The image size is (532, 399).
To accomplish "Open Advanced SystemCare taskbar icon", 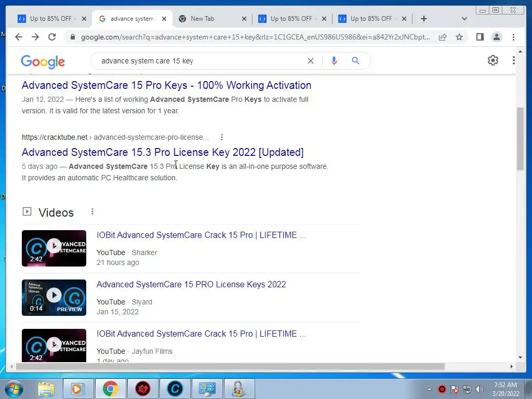I will [175, 389].
